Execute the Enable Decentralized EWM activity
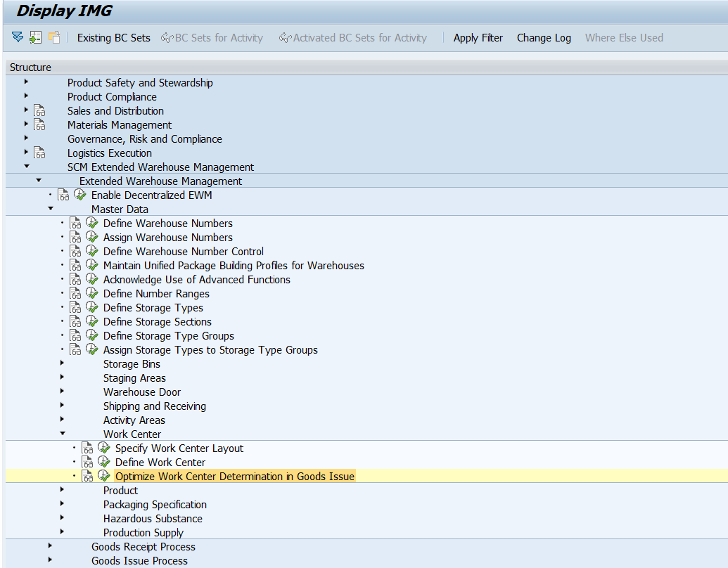This screenshot has width=728, height=568. pos(80,195)
